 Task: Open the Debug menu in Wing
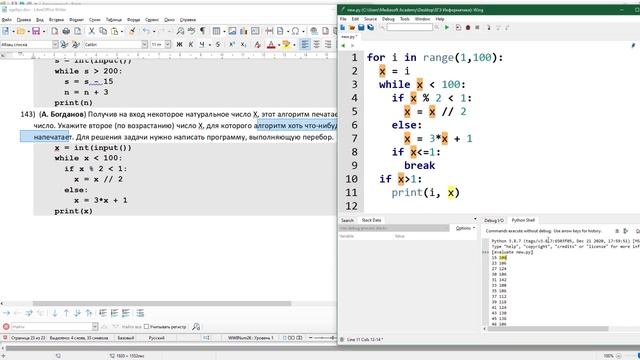click(388, 19)
